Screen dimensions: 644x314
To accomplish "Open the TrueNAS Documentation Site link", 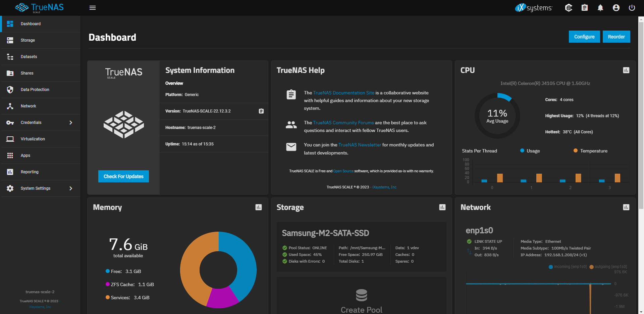I will click(343, 93).
